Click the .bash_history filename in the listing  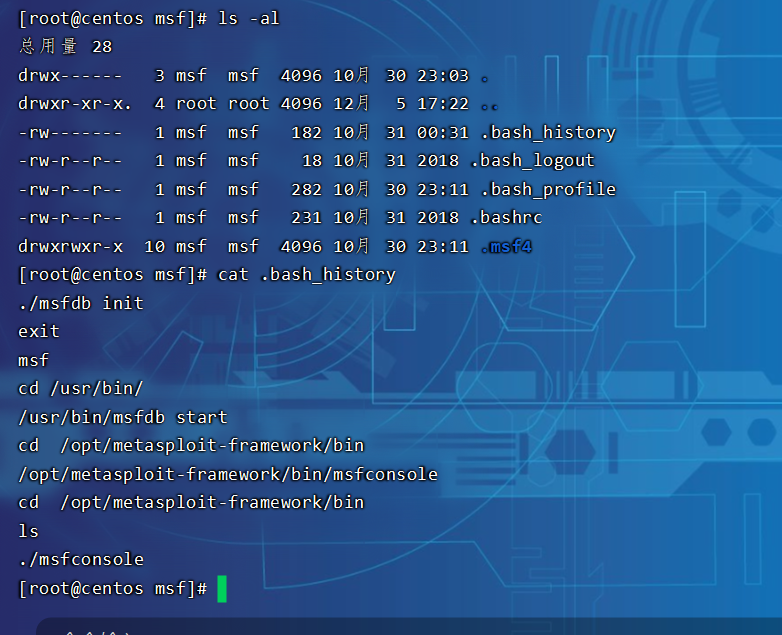[548, 133]
